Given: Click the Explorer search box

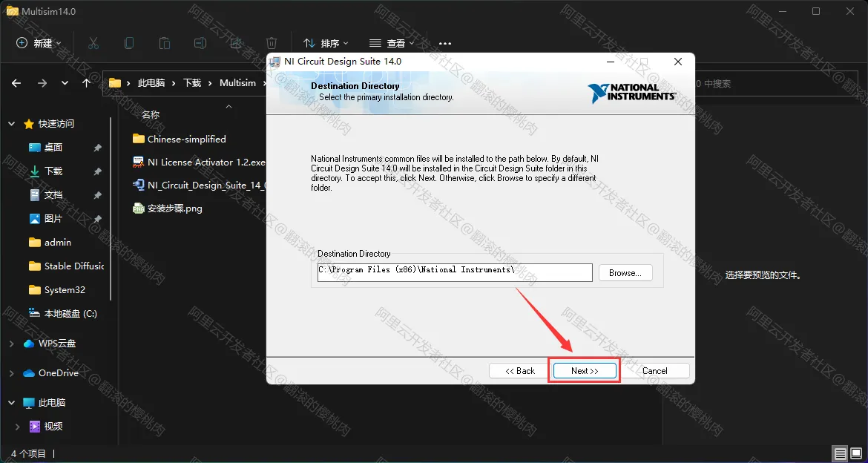Looking at the screenshot, I should click(x=775, y=83).
